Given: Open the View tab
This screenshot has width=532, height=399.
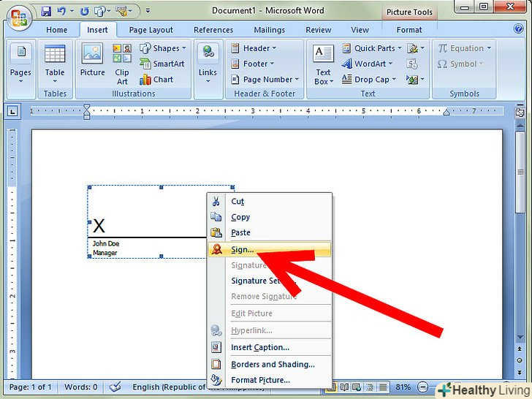Looking at the screenshot, I should (x=360, y=30).
